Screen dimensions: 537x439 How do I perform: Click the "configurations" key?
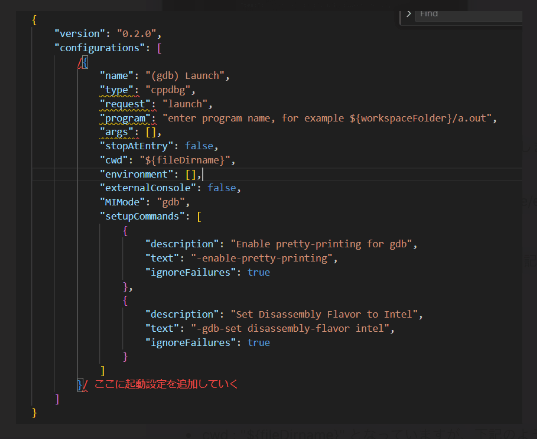pyautogui.click(x=100, y=48)
